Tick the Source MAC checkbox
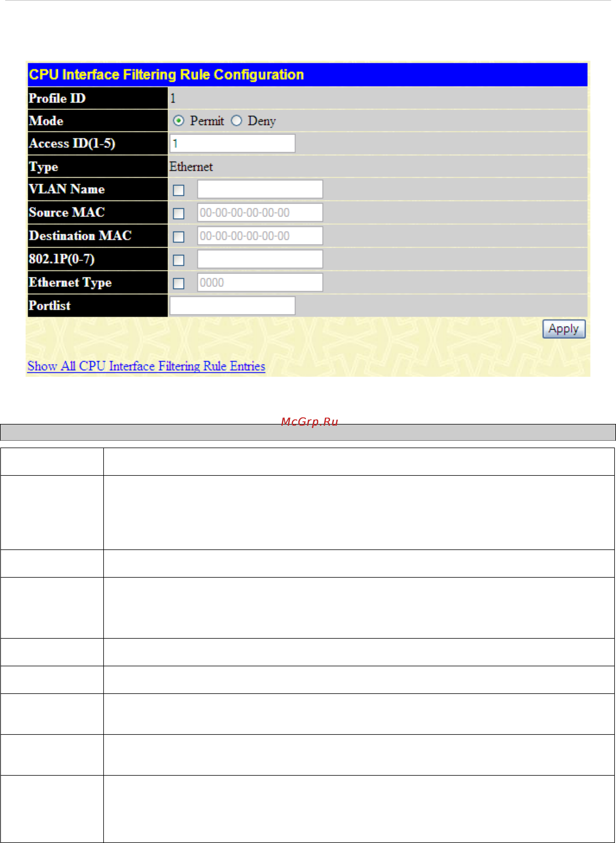Image resolution: width=616 pixels, height=843 pixels. coord(179,214)
